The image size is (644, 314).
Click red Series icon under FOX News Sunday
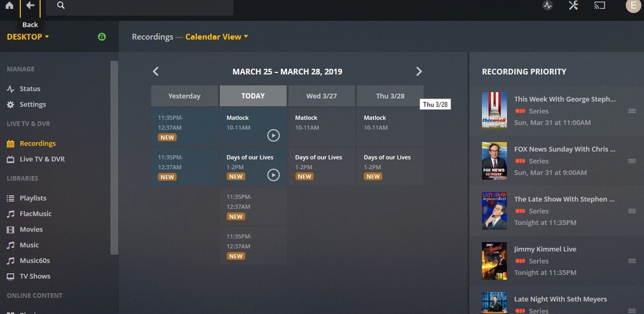point(520,161)
